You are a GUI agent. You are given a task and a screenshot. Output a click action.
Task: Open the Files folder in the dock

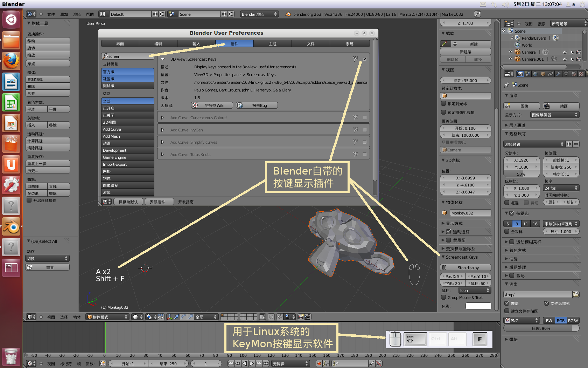[x=11, y=41]
